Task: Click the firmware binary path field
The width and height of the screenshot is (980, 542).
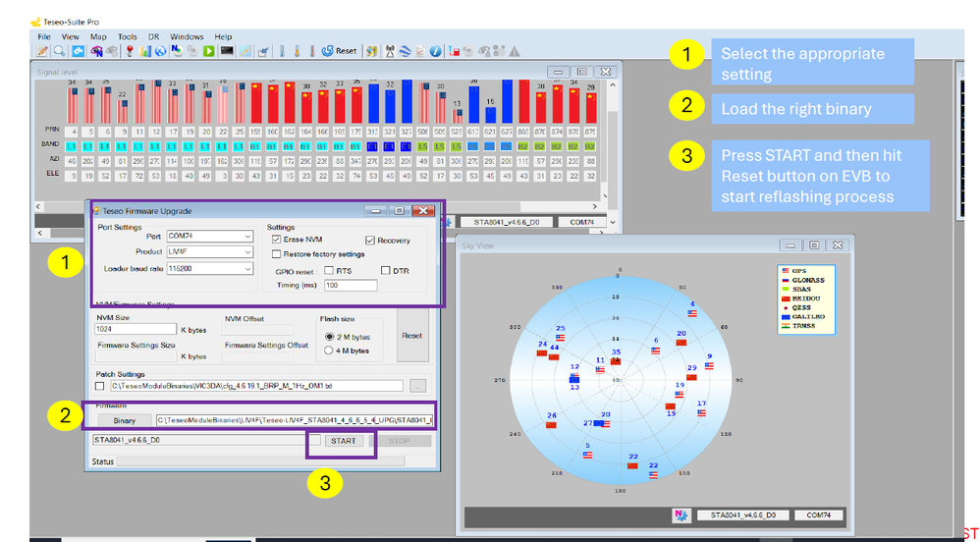Action: pyautogui.click(x=295, y=420)
